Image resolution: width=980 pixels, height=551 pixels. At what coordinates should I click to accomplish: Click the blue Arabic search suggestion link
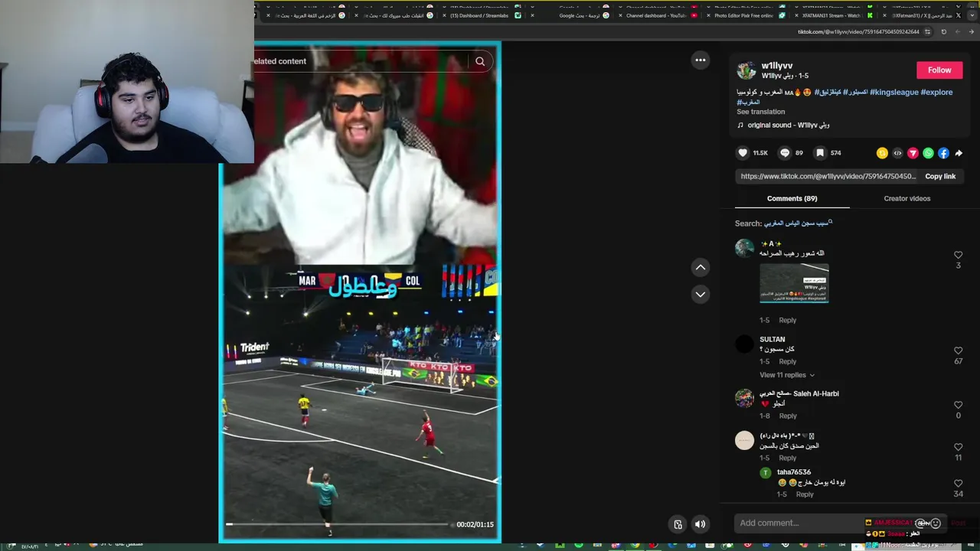coord(798,223)
